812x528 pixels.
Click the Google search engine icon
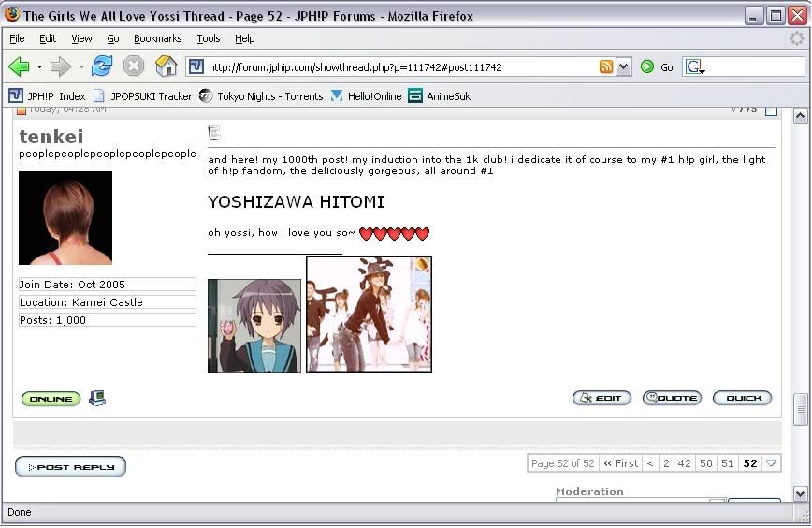click(x=694, y=66)
